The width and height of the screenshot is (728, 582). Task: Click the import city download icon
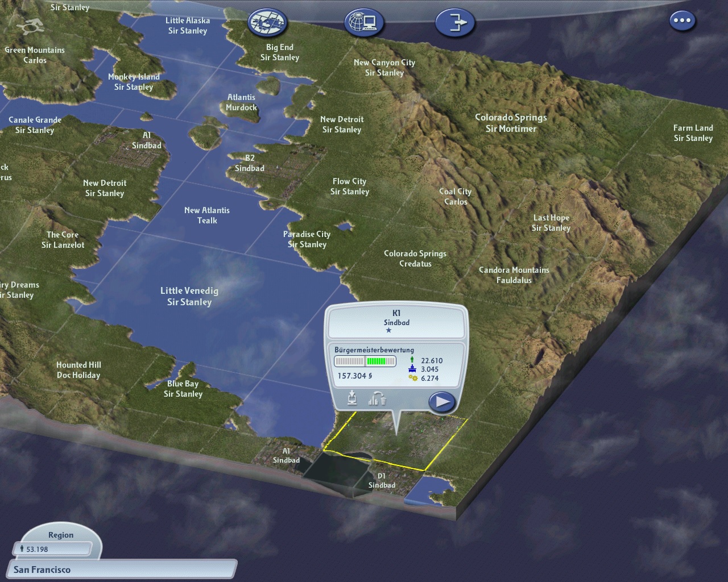tap(352, 398)
